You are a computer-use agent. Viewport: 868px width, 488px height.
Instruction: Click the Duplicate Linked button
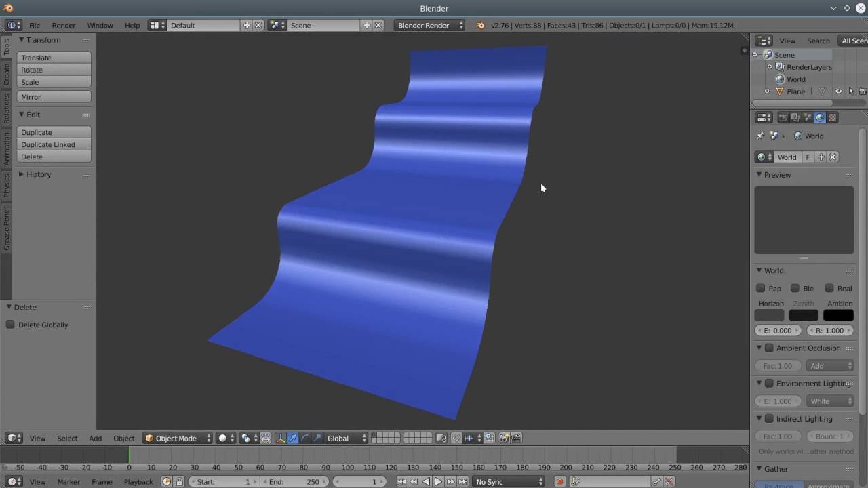[54, 144]
